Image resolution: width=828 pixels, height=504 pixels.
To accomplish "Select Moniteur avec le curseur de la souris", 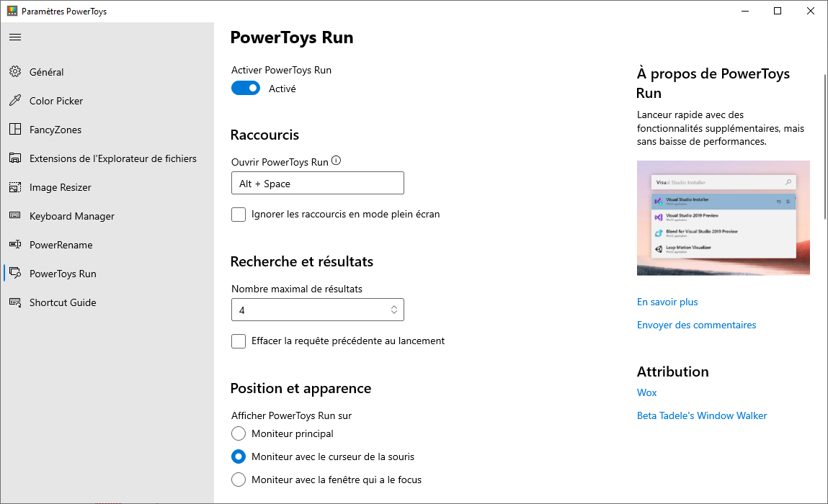I will click(239, 456).
